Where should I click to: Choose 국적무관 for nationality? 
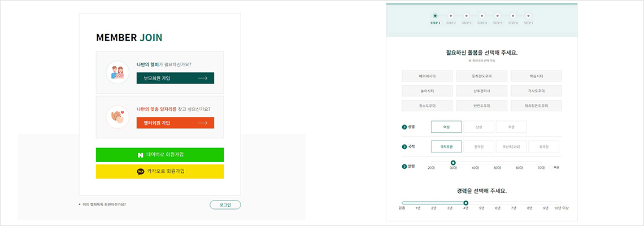click(x=446, y=147)
